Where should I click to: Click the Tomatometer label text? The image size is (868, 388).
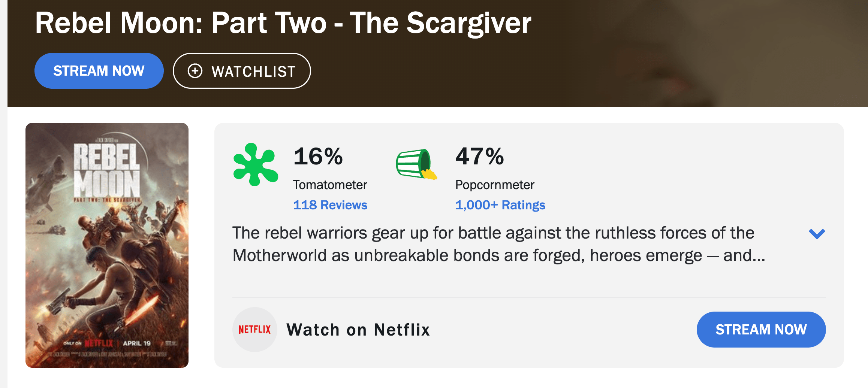pos(330,185)
